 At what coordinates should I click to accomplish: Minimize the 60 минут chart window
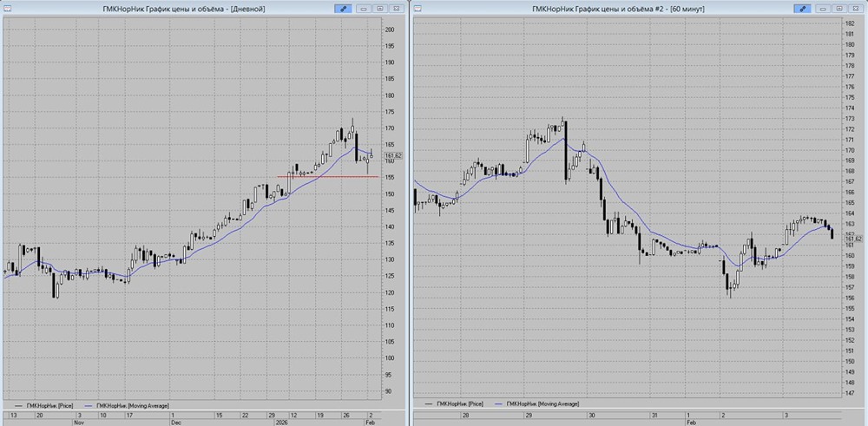824,9
